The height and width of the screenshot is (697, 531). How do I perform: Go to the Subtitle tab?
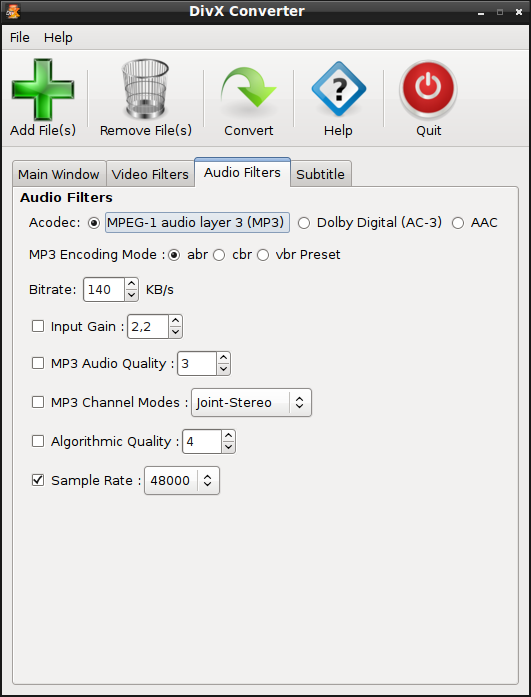pyautogui.click(x=320, y=174)
